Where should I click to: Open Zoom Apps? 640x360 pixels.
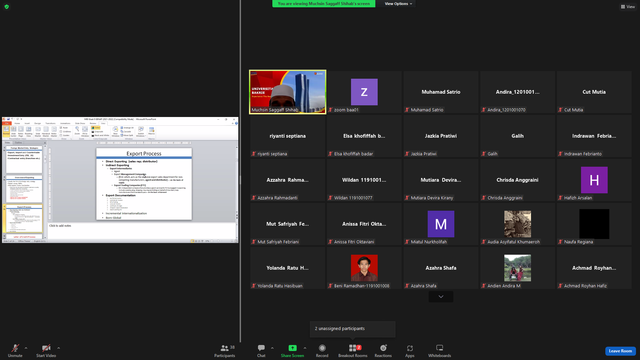click(410, 350)
